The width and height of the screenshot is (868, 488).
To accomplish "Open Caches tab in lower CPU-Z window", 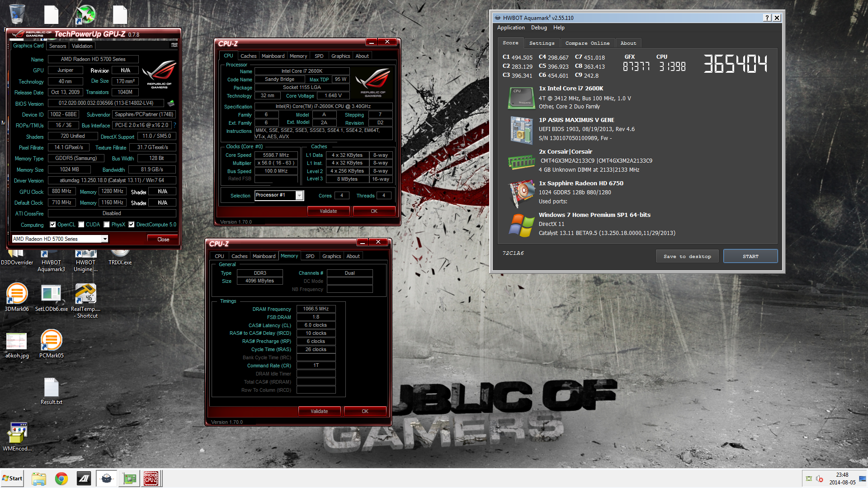I will tap(239, 256).
